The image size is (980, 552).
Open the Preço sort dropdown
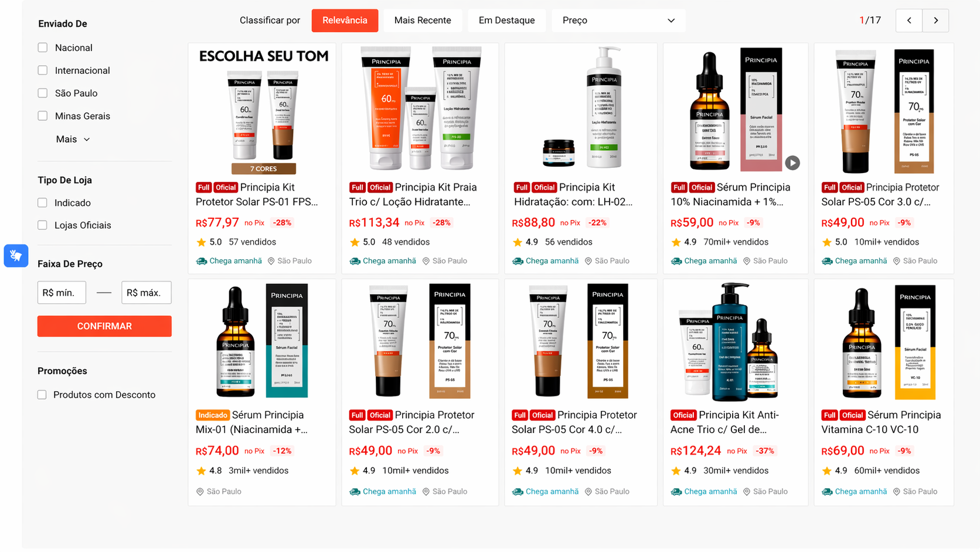click(x=618, y=21)
